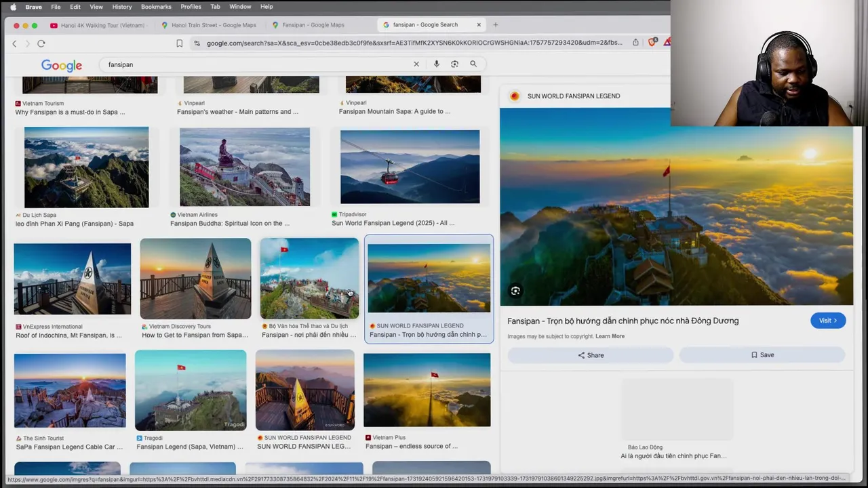
Task: Select Vietnam Plus golden clouds thumbnail
Action: (x=427, y=390)
